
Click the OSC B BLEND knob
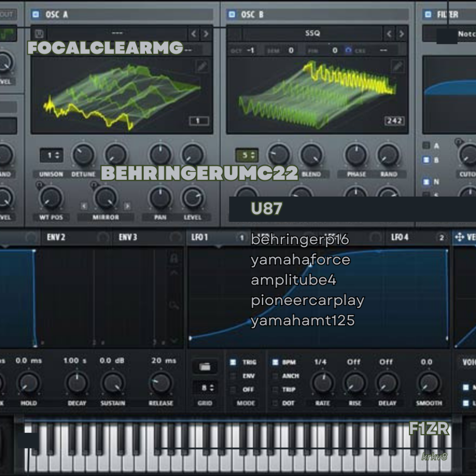pos(311,155)
